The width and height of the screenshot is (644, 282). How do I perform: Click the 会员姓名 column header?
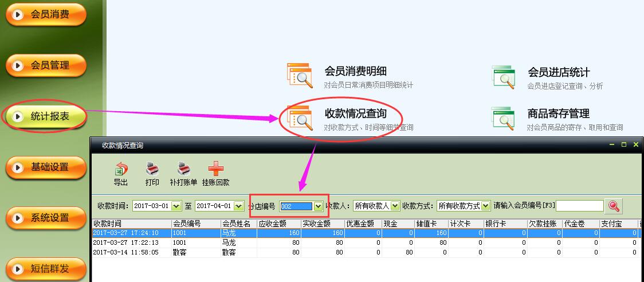tap(238, 224)
